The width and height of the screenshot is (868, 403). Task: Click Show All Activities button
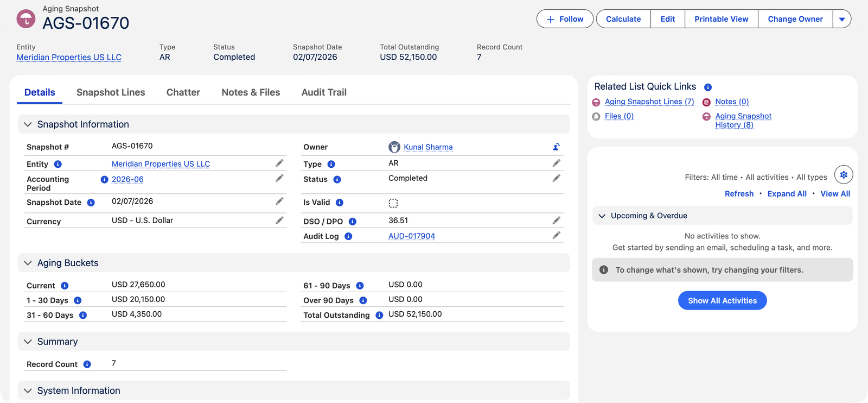(x=722, y=300)
